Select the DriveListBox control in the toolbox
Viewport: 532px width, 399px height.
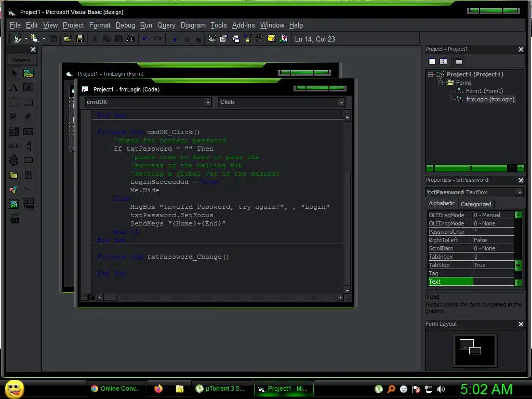(x=28, y=160)
